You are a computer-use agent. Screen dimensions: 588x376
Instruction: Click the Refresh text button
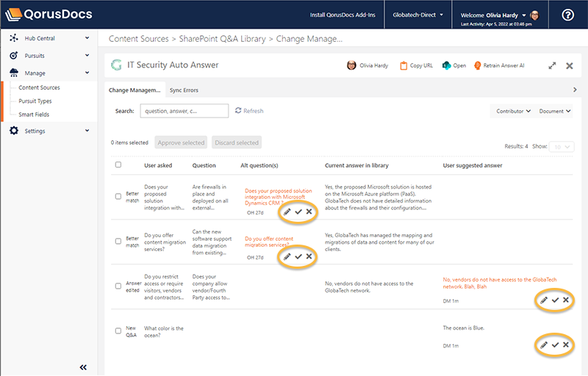point(254,111)
